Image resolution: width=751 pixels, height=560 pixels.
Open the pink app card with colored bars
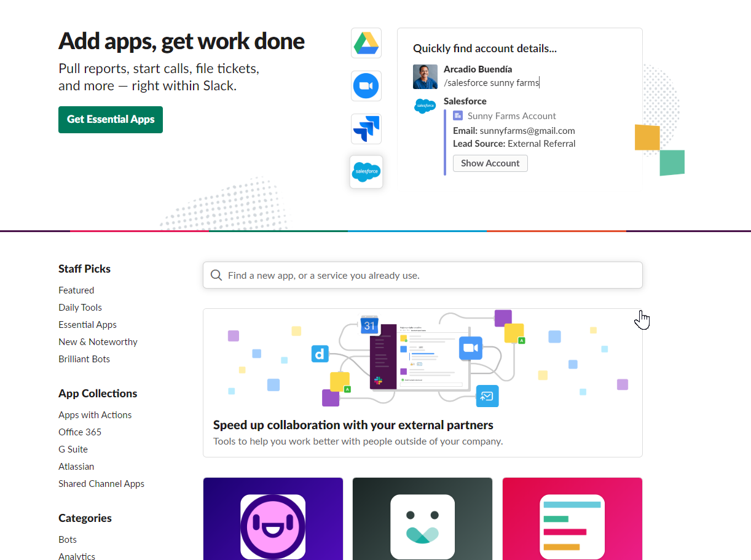point(572,519)
